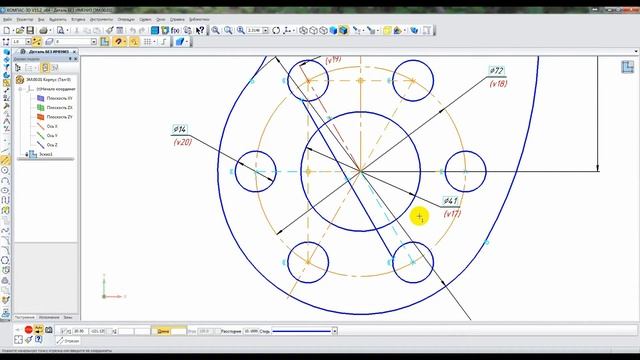640x360 pixels.
Task: Click the camera icon in the property bar
Action: click(49, 329)
